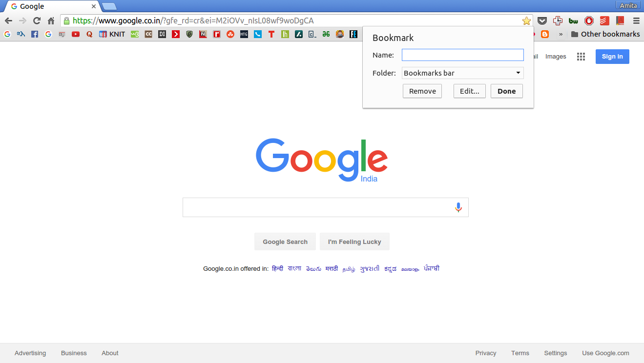Click the Todoist extension icon
Viewport: 644px width, 363px height.
point(604,20)
